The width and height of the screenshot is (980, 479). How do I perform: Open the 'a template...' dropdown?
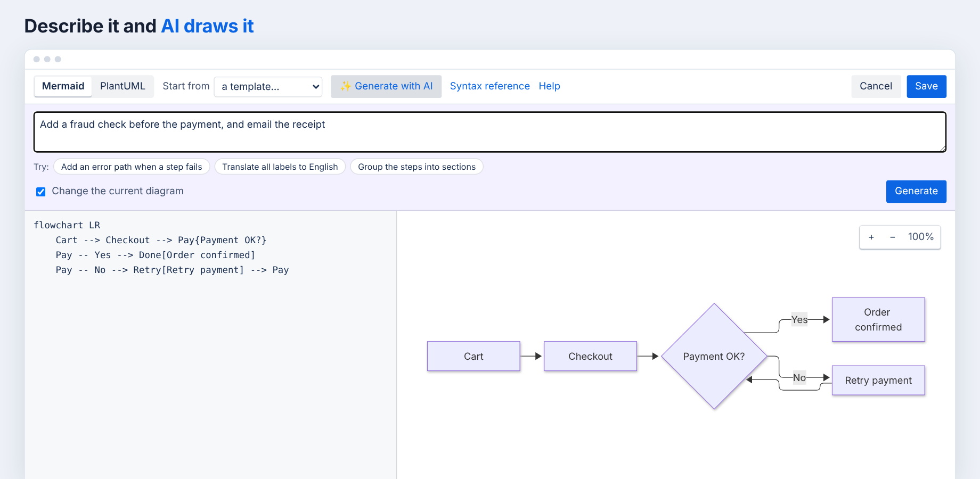point(268,87)
